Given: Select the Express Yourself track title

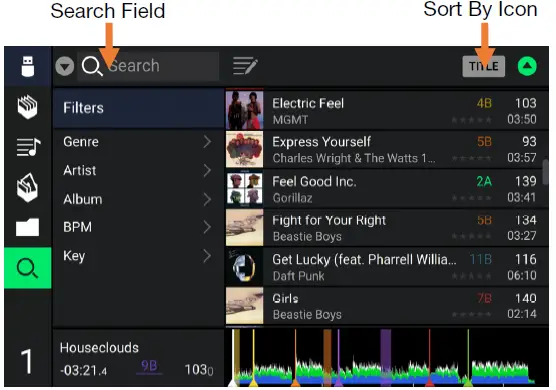Looking at the screenshot, I should [x=321, y=142].
